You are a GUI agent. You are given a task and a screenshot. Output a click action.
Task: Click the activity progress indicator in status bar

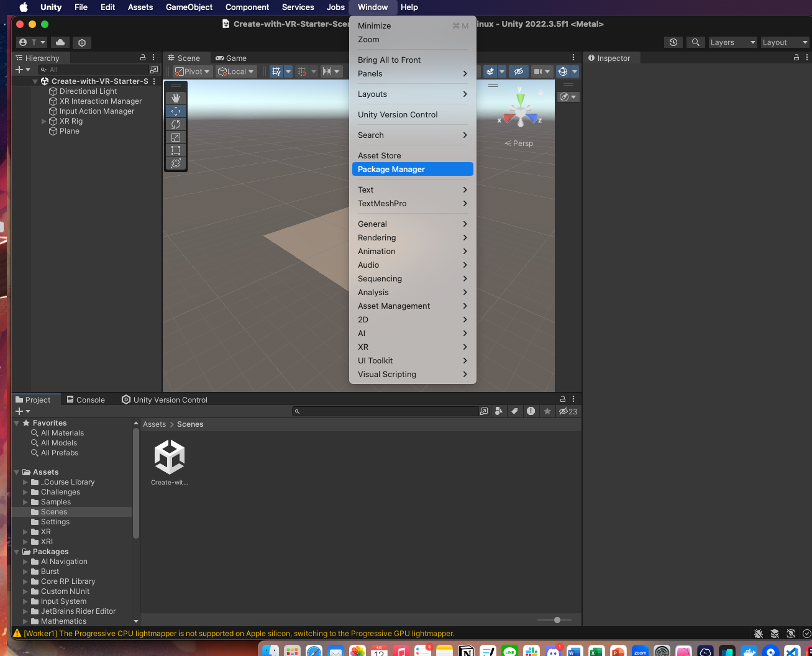click(x=806, y=634)
